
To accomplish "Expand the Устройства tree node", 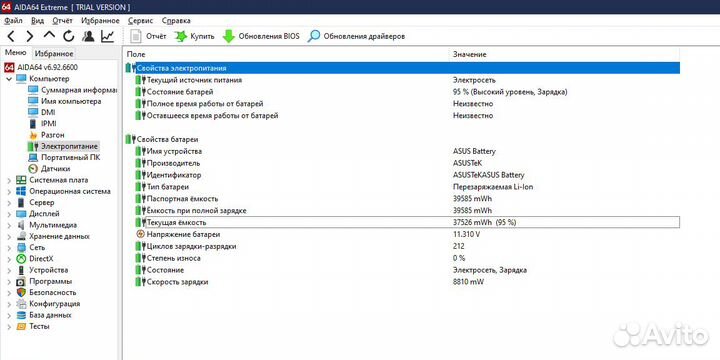I will coord(9,270).
